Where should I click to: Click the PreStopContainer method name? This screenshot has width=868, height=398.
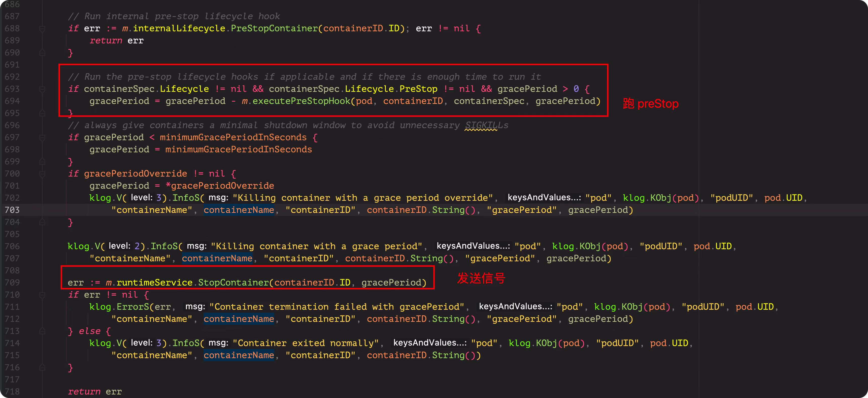click(274, 29)
